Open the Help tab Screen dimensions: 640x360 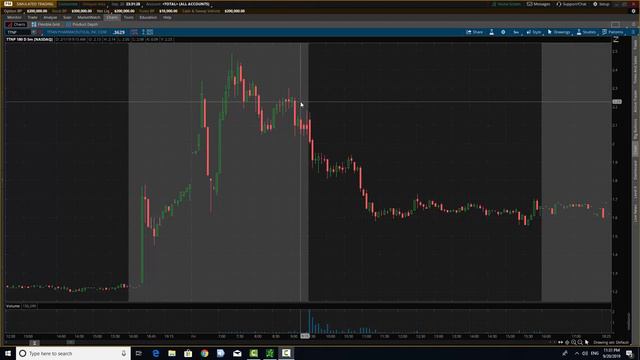167,18
